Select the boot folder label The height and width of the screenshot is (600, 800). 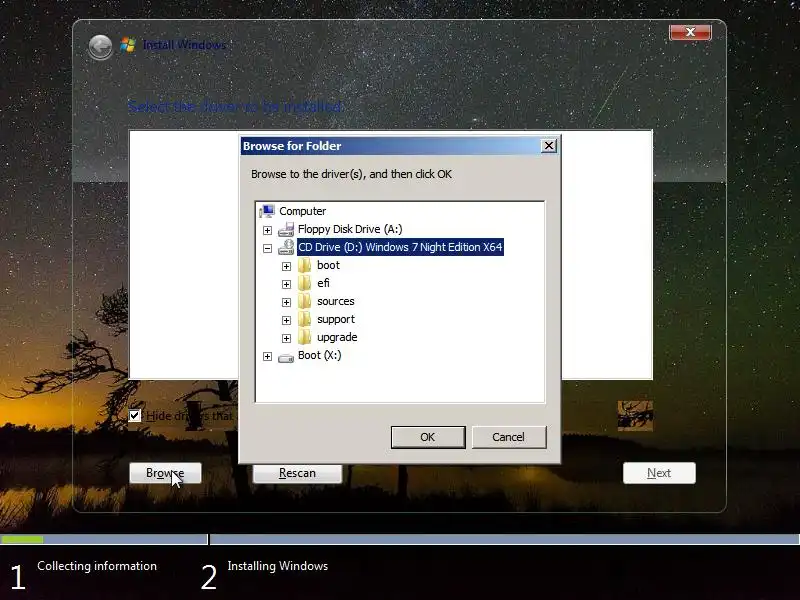point(328,265)
